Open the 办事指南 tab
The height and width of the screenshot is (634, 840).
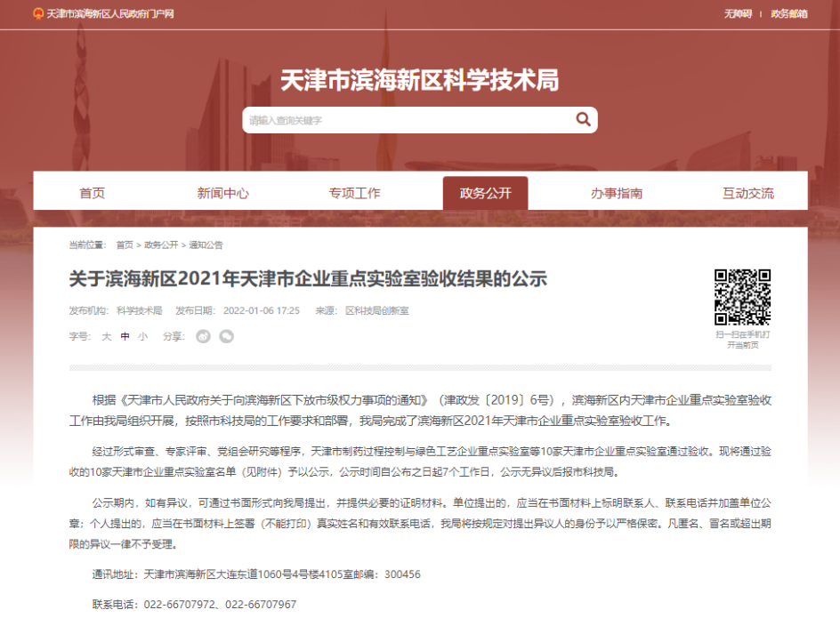point(616,193)
